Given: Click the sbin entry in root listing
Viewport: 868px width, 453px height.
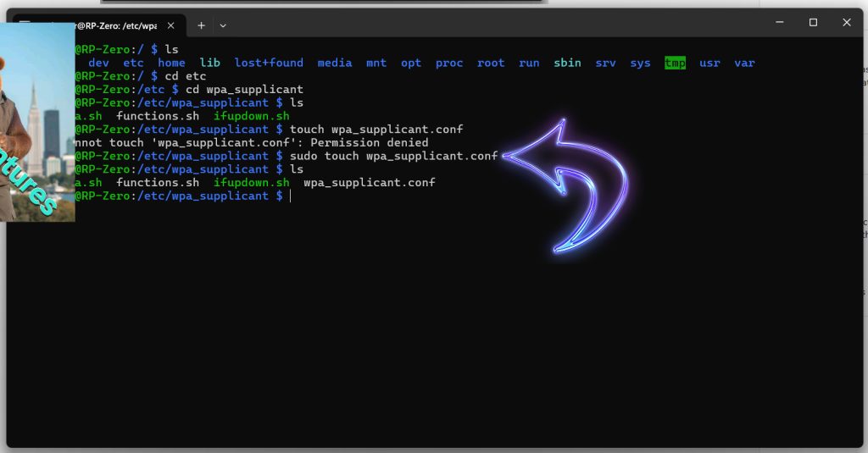Looking at the screenshot, I should 567,63.
